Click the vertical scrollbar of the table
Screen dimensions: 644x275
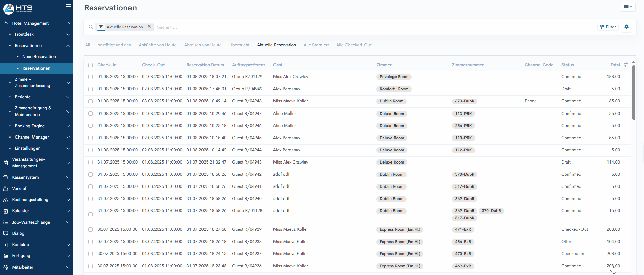634,93
